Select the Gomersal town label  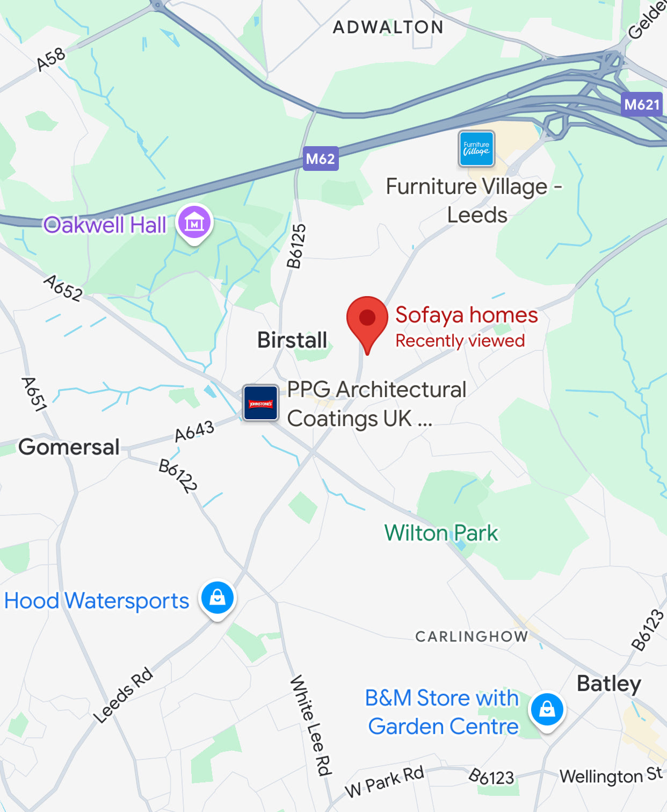click(69, 447)
